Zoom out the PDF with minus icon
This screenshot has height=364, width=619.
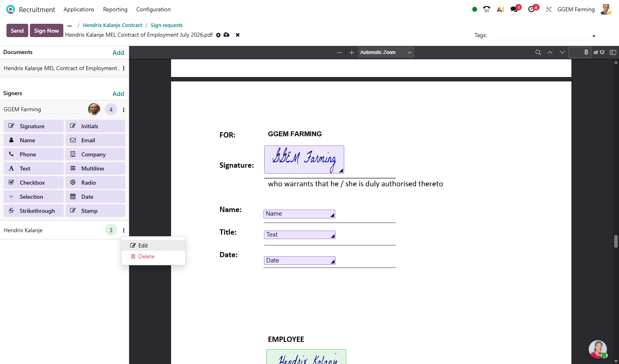pyautogui.click(x=339, y=52)
